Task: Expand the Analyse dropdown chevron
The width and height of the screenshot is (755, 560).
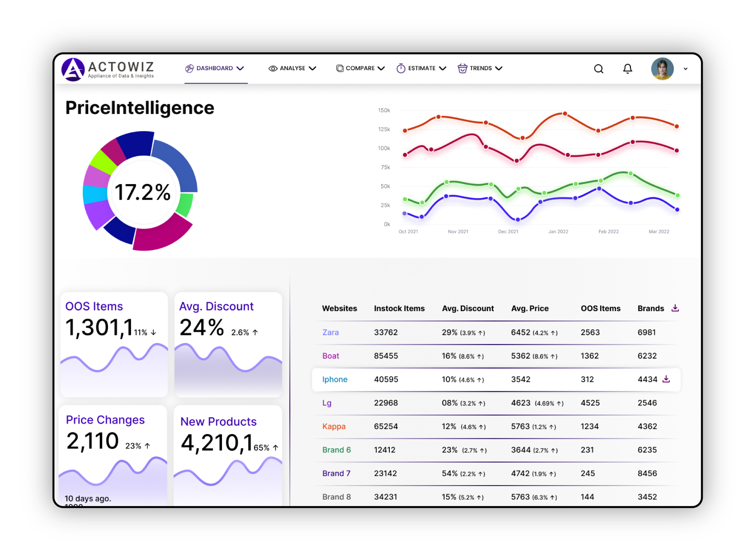Action: (312, 68)
